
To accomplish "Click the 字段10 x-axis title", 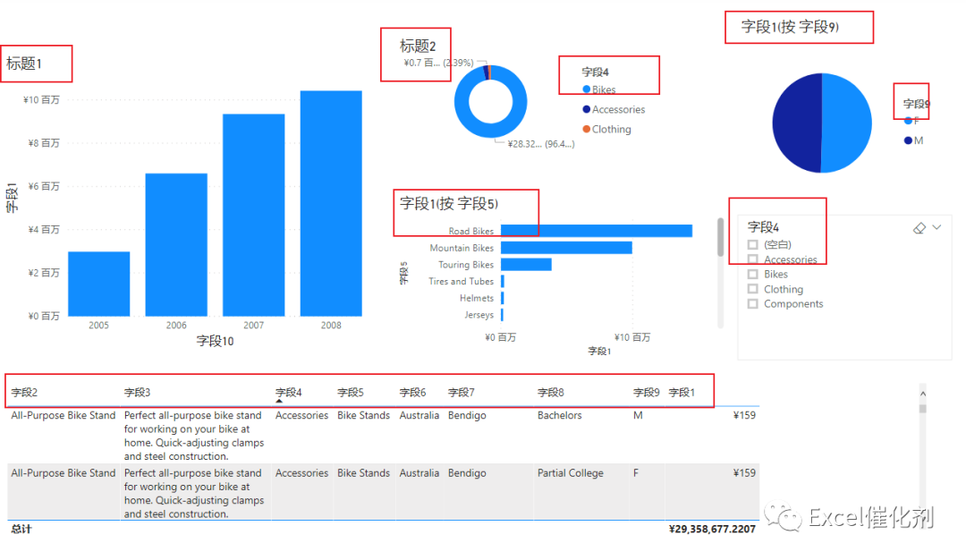I will tap(215, 342).
